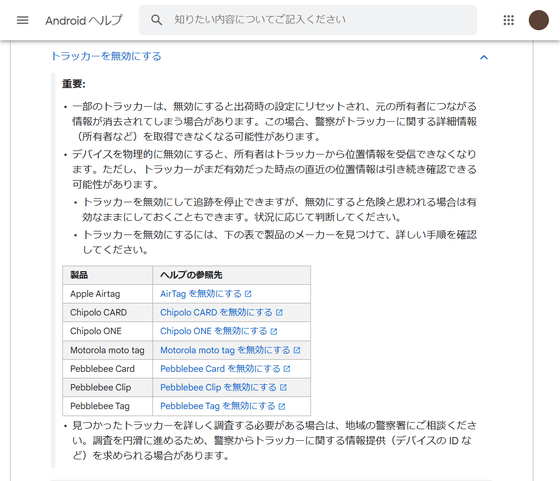560x481 pixels.
Task: Click external-link icon beside Motorola moto tag link
Action: coord(297,350)
